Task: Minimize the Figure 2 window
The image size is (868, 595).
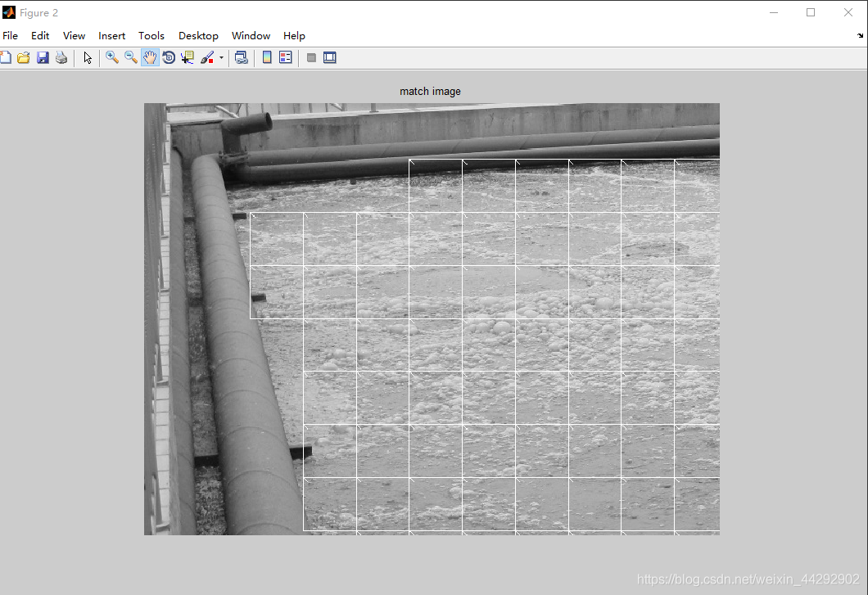Action: (774, 12)
